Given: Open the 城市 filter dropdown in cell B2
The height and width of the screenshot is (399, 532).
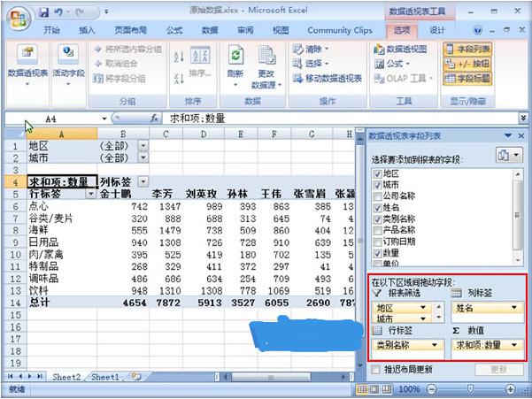Looking at the screenshot, I should click(143, 157).
